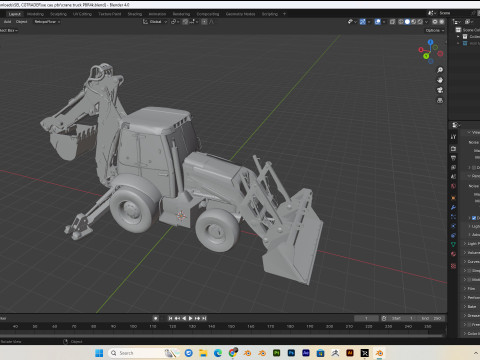Open the Texture properties tab
This screenshot has height=360, width=480.
(453, 266)
